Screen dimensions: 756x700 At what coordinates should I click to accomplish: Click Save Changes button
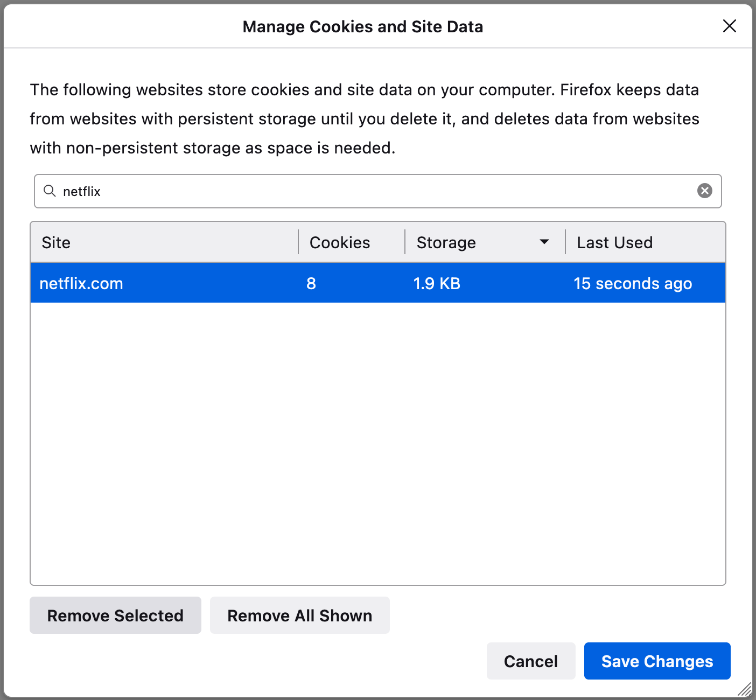(x=657, y=661)
